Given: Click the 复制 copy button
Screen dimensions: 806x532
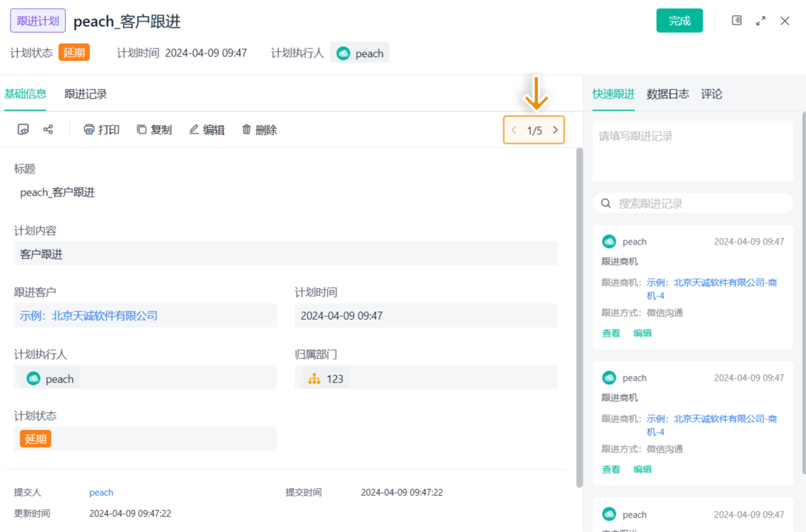Looking at the screenshot, I should coord(154,130).
